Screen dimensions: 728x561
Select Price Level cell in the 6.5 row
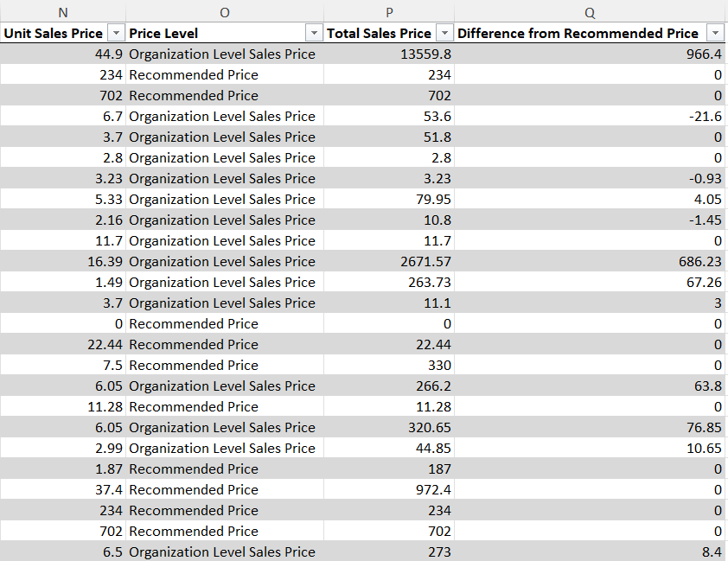225,551
